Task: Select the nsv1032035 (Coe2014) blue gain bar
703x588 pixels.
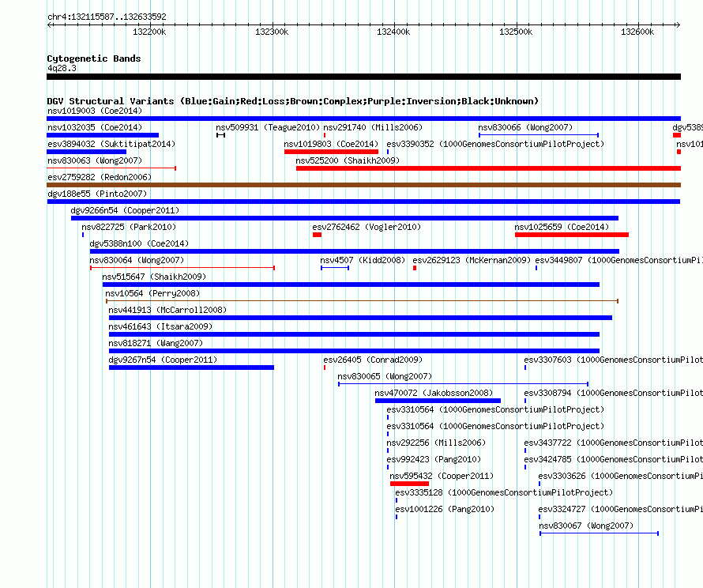Action: [x=103, y=135]
